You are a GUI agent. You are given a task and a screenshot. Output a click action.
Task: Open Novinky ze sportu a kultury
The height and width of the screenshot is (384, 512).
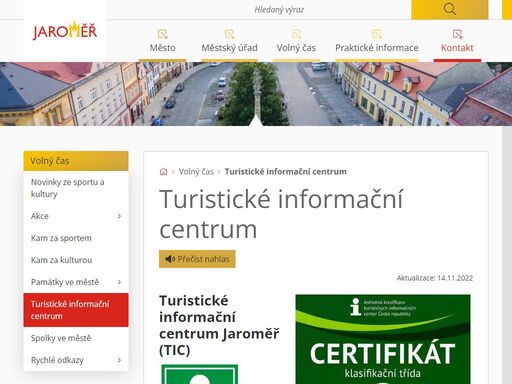76,188
